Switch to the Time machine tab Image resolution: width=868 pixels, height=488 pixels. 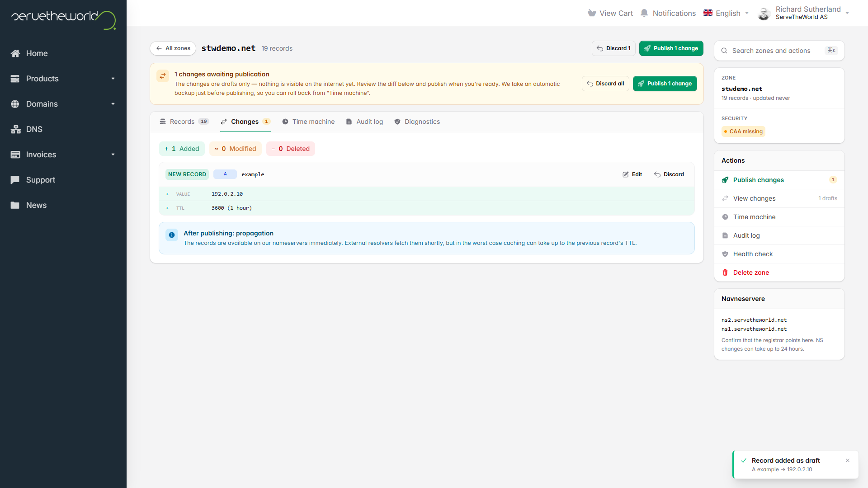tap(308, 122)
